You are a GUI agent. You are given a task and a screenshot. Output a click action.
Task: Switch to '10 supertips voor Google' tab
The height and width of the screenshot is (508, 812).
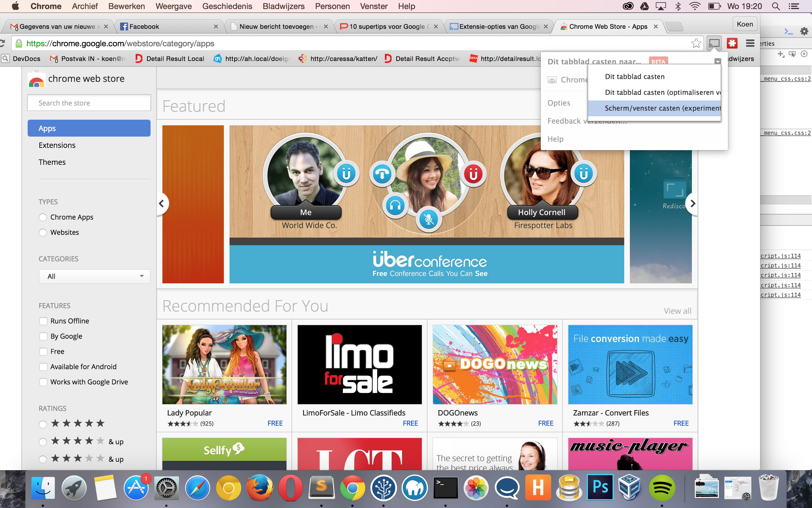point(389,27)
